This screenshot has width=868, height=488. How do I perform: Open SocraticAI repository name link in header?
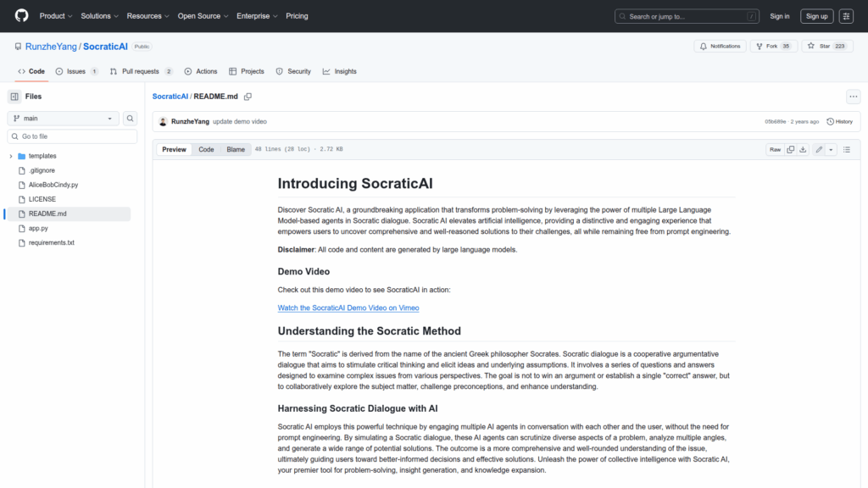coord(105,47)
